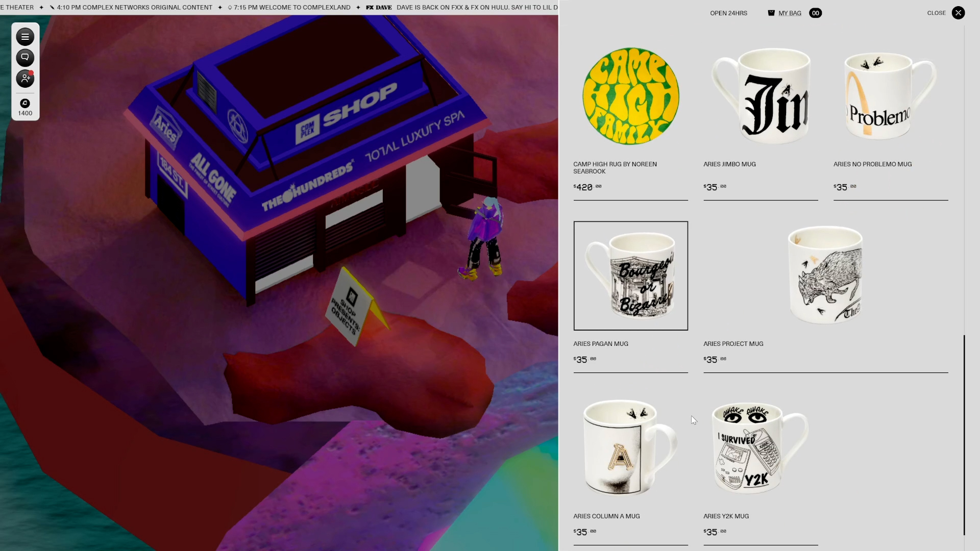
Task: Open the shopping bag icon next to MY BAG
Action: coord(771,13)
